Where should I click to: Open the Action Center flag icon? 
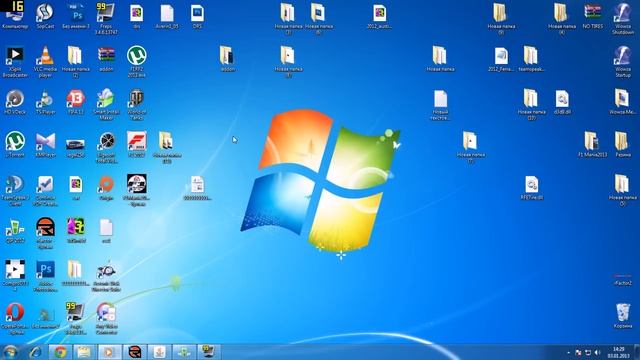pyautogui.click(x=578, y=352)
